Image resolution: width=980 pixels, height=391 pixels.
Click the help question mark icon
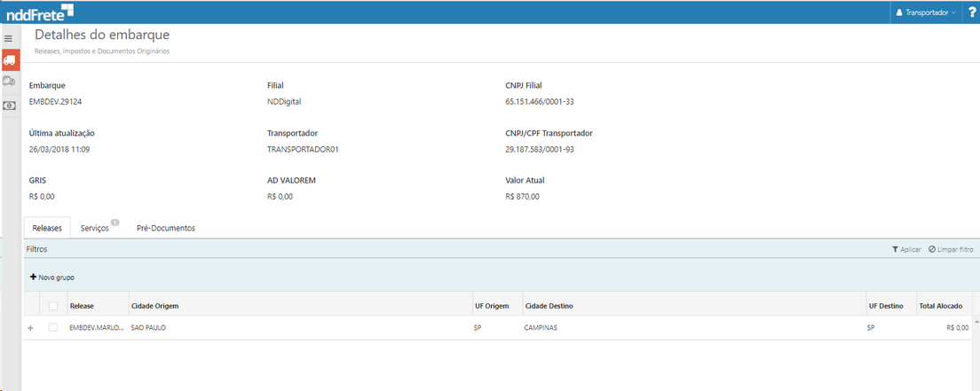pos(971,12)
